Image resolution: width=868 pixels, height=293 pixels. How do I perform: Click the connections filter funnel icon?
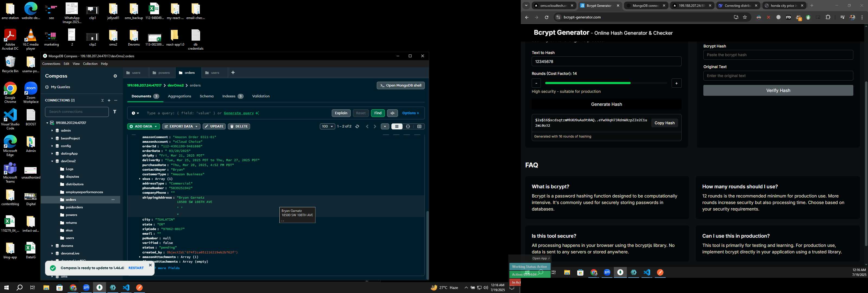coord(114,112)
